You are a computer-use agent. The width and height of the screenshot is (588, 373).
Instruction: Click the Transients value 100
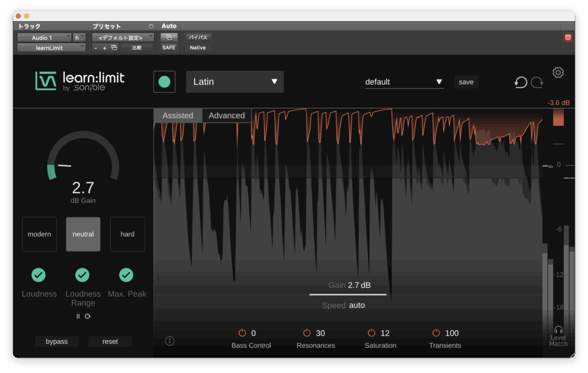pyautogui.click(x=452, y=333)
